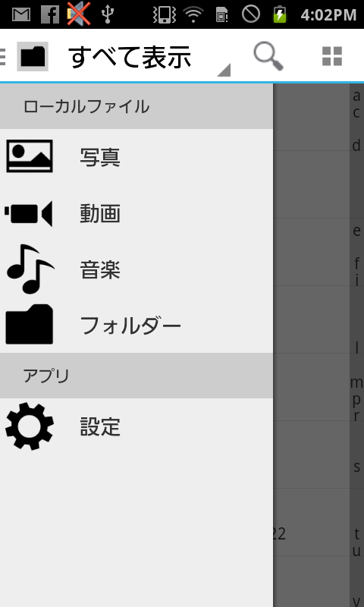Tap the folder app icon in the action bar
Screen dimensions: 364x607
click(x=33, y=56)
